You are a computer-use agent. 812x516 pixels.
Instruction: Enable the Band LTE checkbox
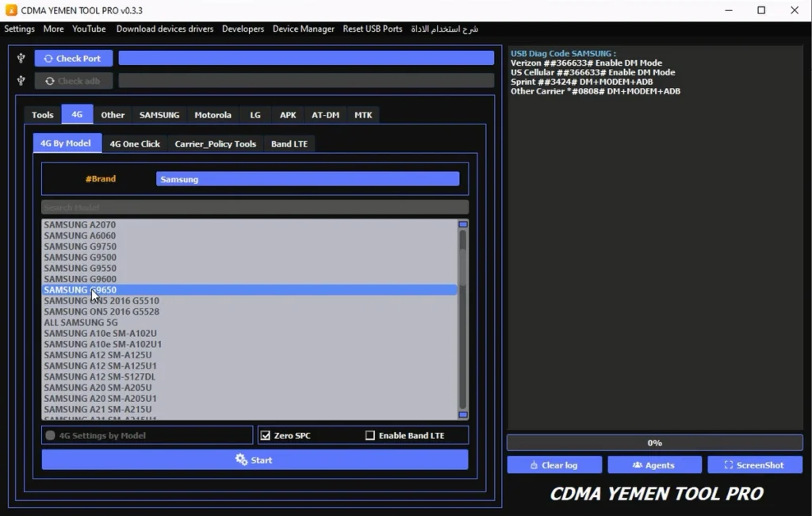(370, 435)
